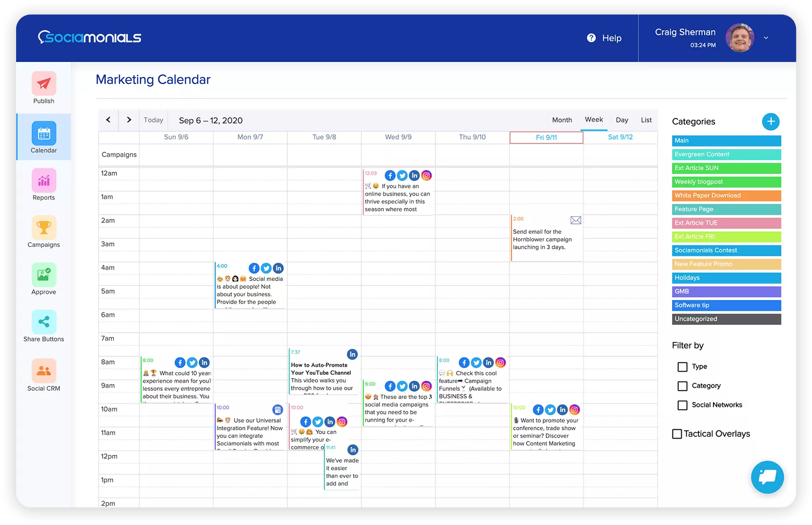
Task: Advance to next week with right chevron
Action: pos(129,120)
